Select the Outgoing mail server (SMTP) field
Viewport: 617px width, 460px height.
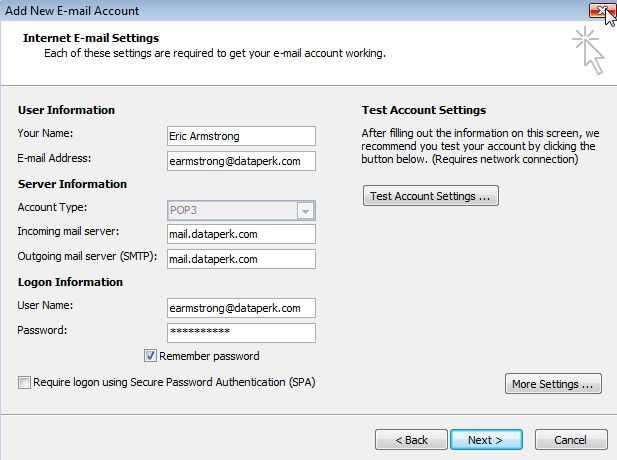(x=241, y=259)
